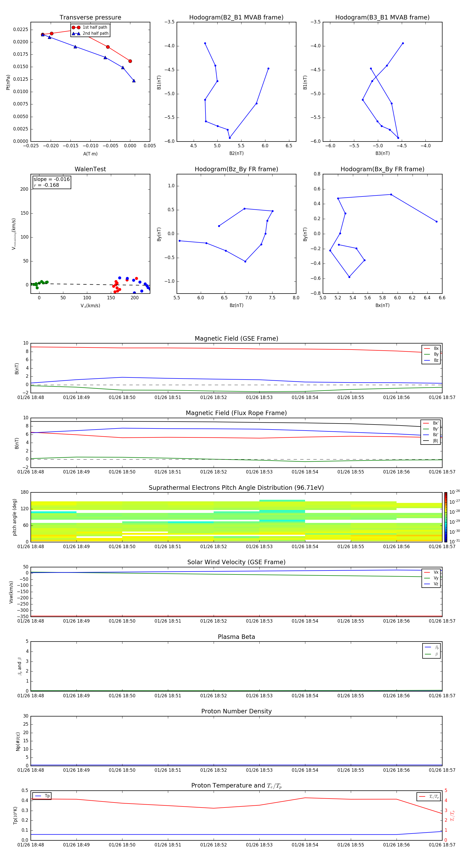Click the 'Bx(nT)' x-axis label
The width and height of the screenshot is (473, 868).
click(x=382, y=305)
